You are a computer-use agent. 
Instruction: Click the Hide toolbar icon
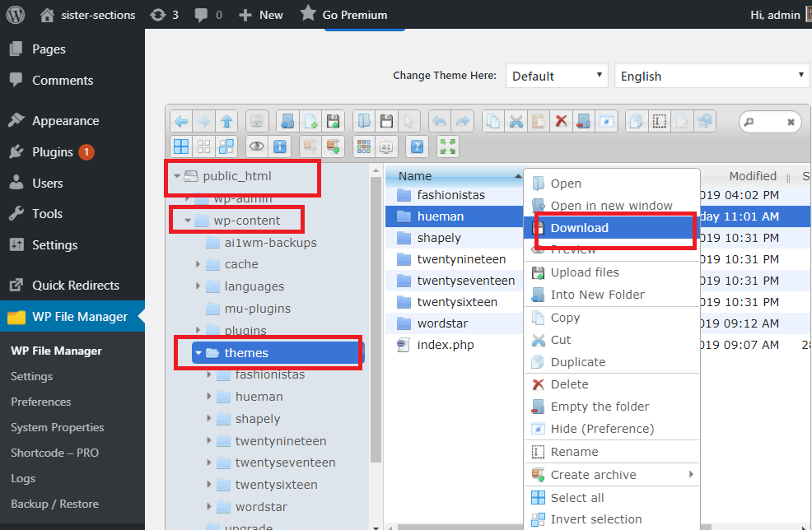pyautogui.click(x=606, y=122)
